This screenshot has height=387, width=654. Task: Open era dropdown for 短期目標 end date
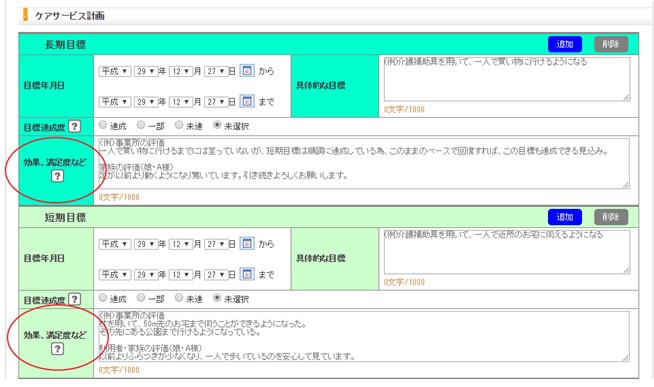click(115, 275)
